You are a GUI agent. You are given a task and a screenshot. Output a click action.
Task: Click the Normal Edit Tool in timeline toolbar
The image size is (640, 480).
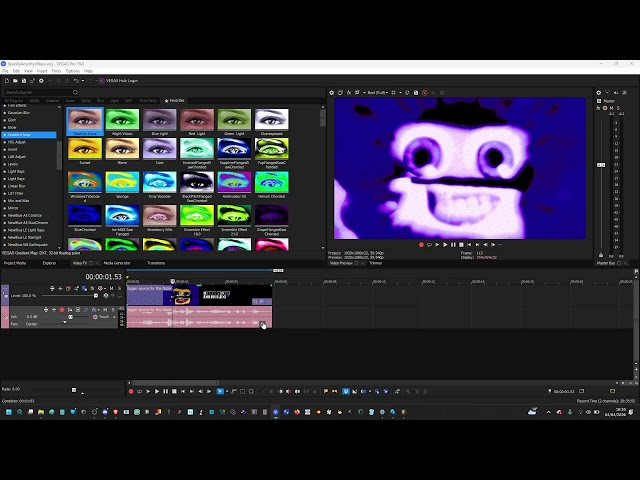coord(220,391)
